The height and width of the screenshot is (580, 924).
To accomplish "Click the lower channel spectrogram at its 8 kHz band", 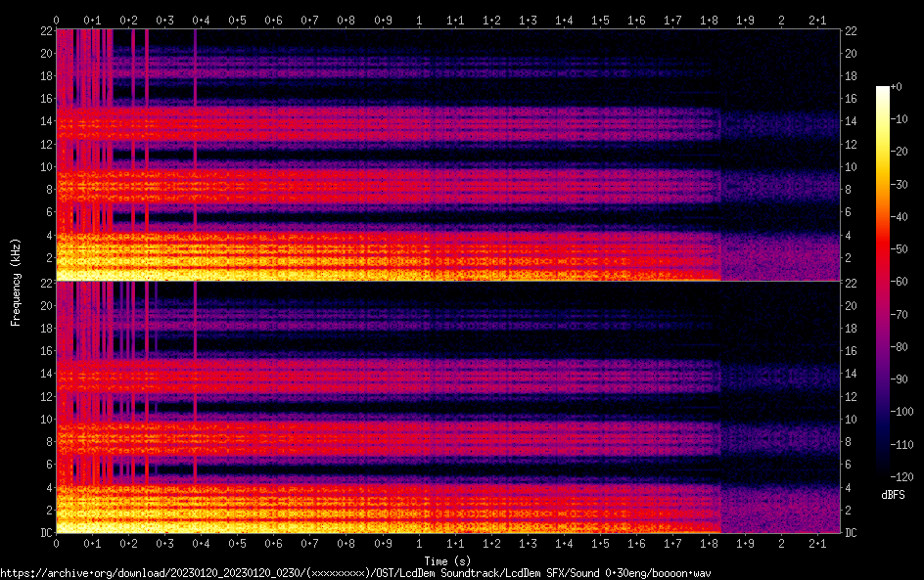I will (392, 439).
